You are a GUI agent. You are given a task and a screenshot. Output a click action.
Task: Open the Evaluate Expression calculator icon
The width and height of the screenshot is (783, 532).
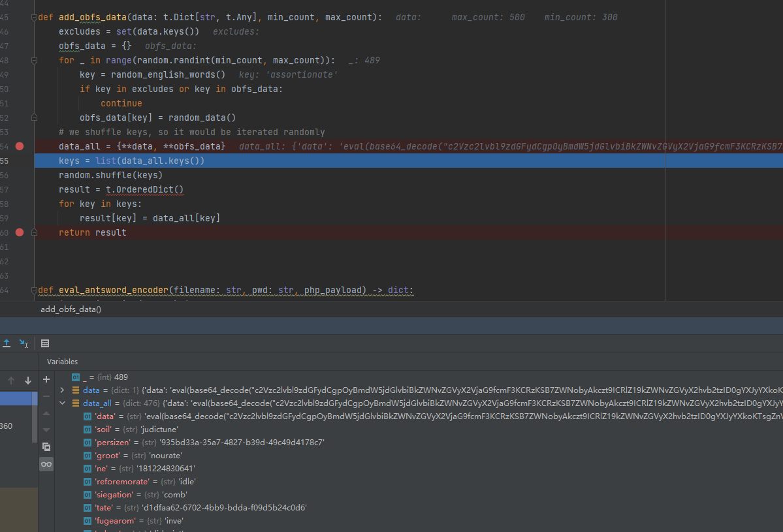click(45, 343)
